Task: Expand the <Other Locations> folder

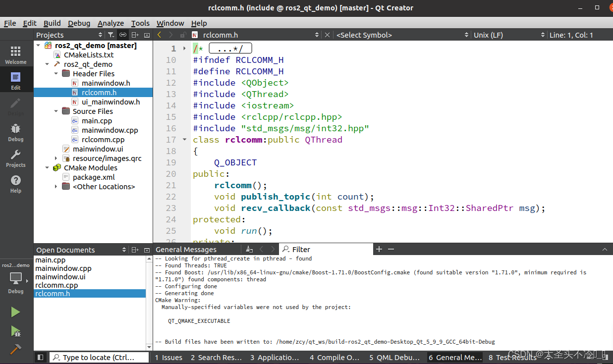Action: coord(56,187)
